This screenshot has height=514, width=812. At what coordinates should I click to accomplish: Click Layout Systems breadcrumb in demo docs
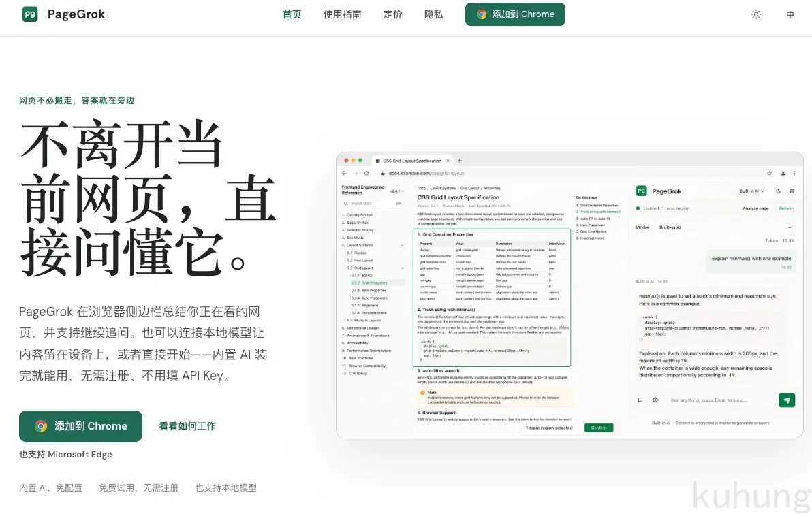point(443,189)
